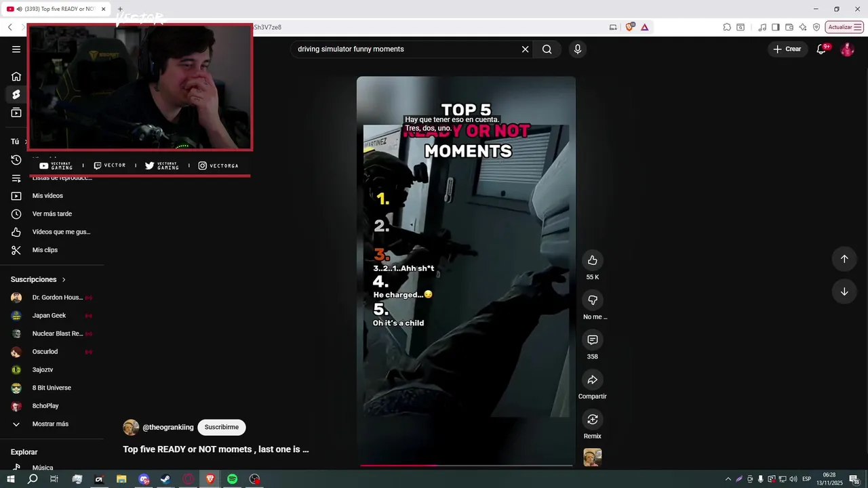This screenshot has width=868, height=488.
Task: Remix this Short
Action: click(x=593, y=420)
